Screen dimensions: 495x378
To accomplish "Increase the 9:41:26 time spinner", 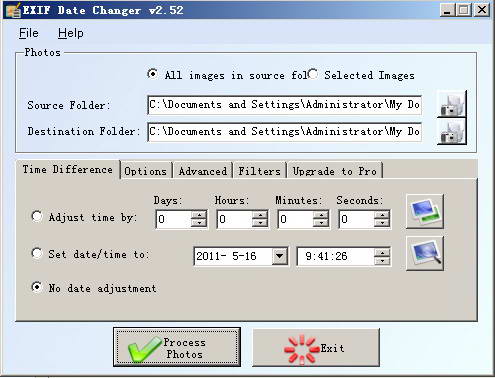I will coord(382,252).
